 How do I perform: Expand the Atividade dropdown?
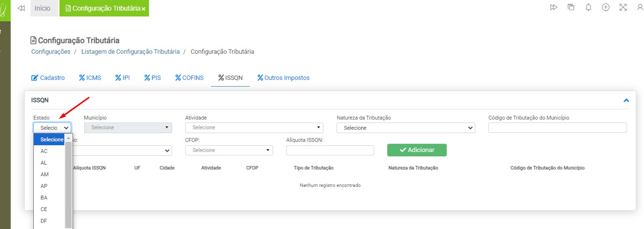(x=254, y=128)
